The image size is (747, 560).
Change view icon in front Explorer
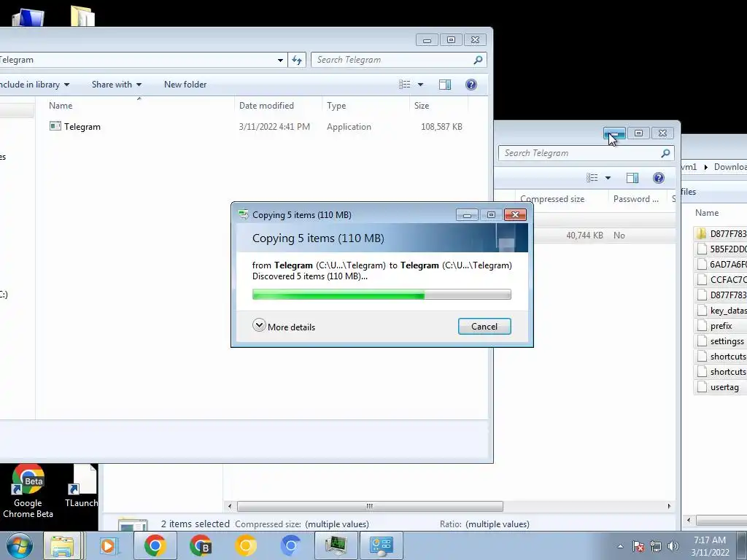404,85
